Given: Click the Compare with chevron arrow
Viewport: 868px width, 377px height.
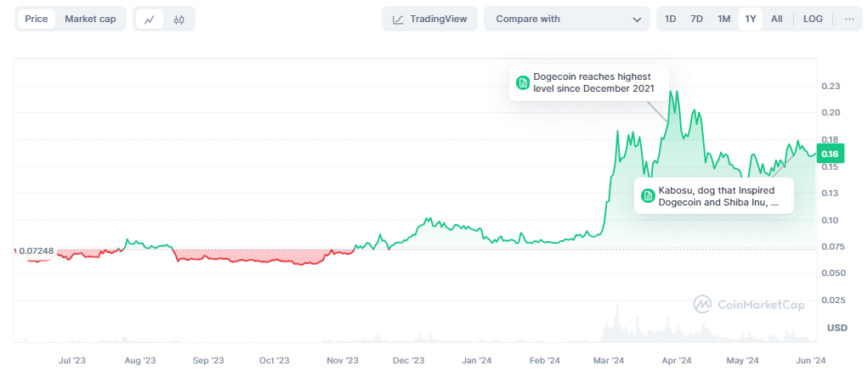Looking at the screenshot, I should click(638, 19).
